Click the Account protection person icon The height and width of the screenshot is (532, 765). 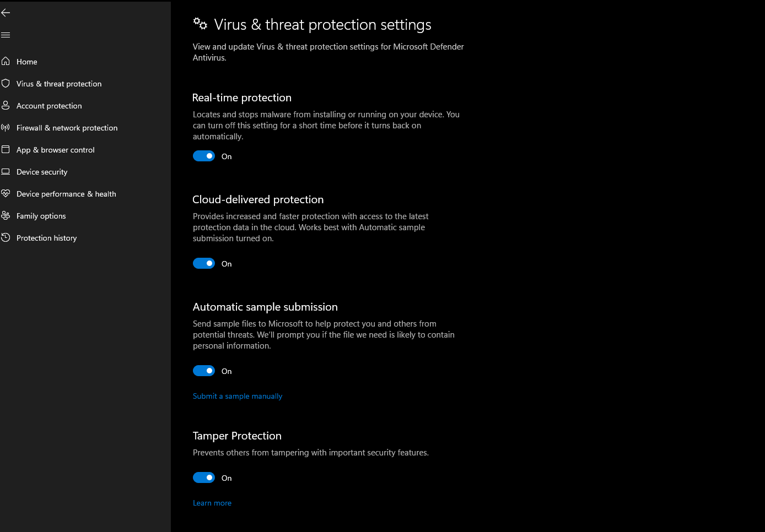6,105
